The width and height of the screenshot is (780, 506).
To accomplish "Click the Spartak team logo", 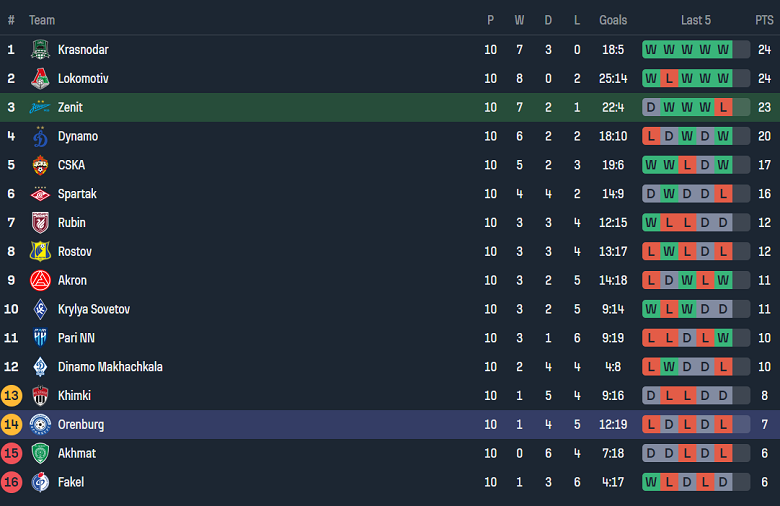I will click(x=40, y=194).
